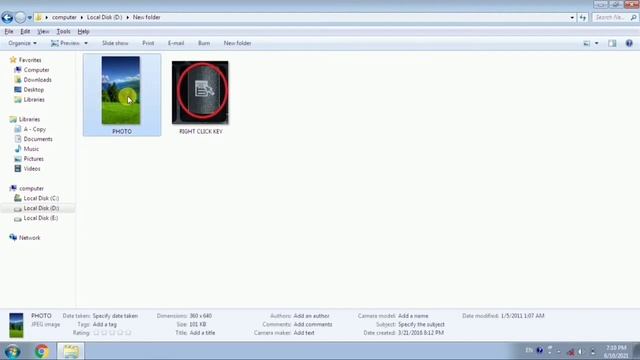Open the address bar history dropdown arrow
The width and height of the screenshot is (640, 360).
click(572, 18)
